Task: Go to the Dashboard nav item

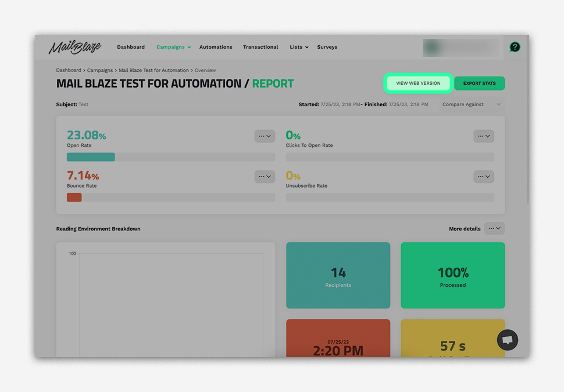Action: point(131,47)
